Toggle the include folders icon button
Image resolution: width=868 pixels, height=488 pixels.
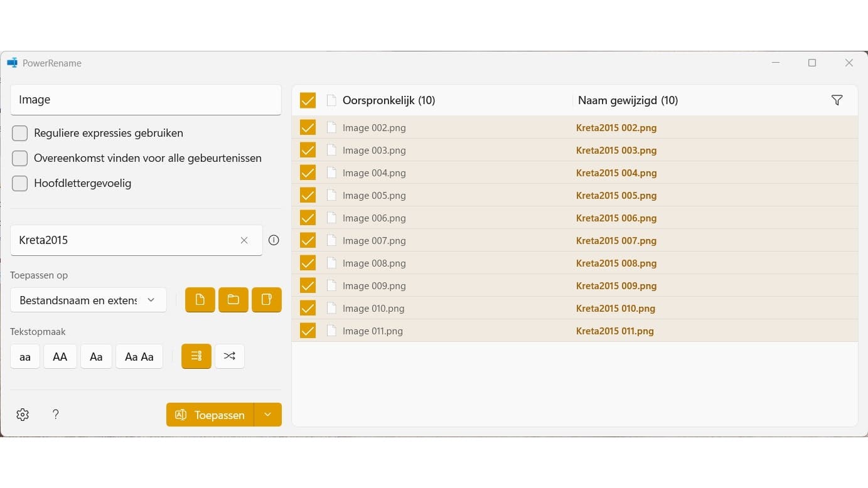pyautogui.click(x=233, y=300)
